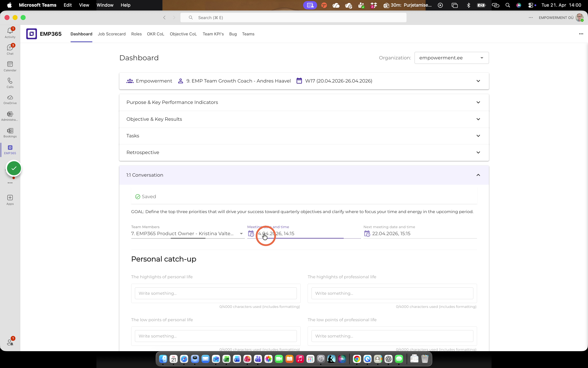Switch to the Bug tab
588x368 pixels.
point(233,34)
